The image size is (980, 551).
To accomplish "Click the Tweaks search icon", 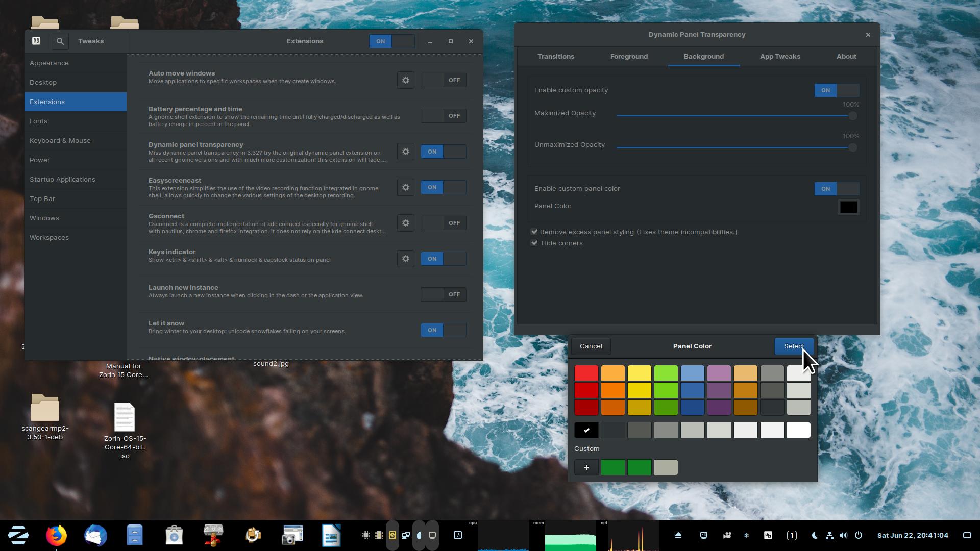I will tap(60, 41).
